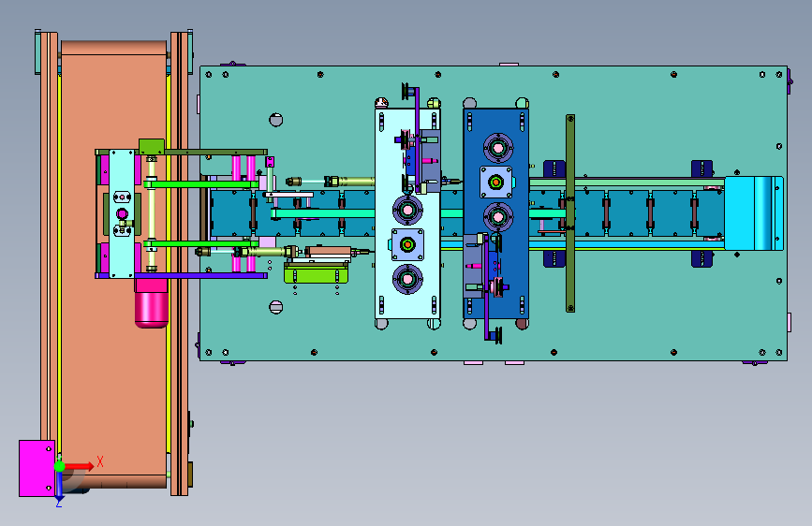Select square flange on dark blue plate
Viewport: 812px width, 526px height.
(x=496, y=183)
